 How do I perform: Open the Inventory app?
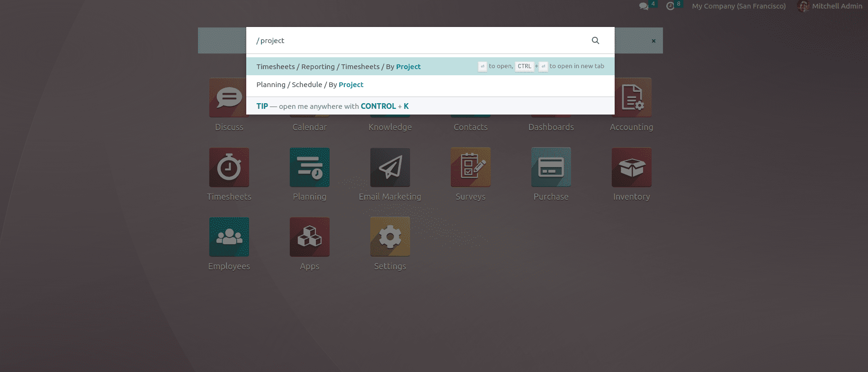tap(632, 167)
